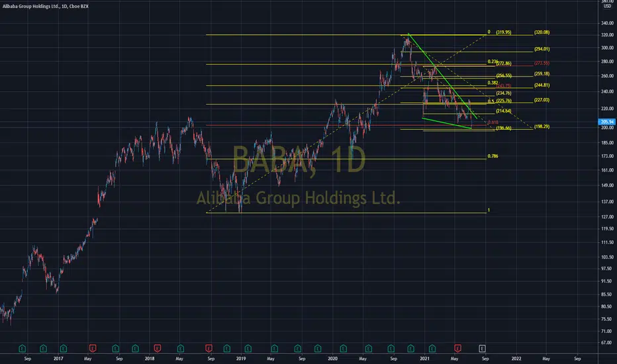Viewport: 617px width, 364px height.
Task: Open green earnings marker above May 2019
Action: [275, 348]
